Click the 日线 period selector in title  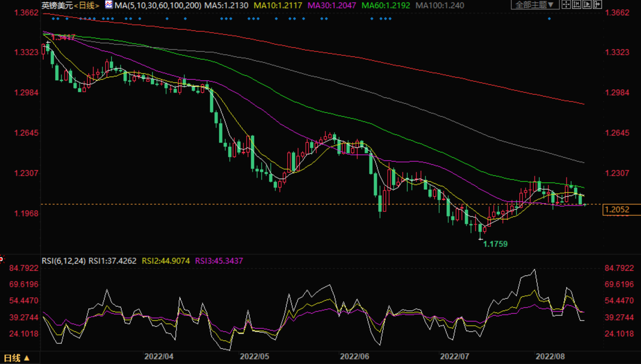click(x=87, y=6)
